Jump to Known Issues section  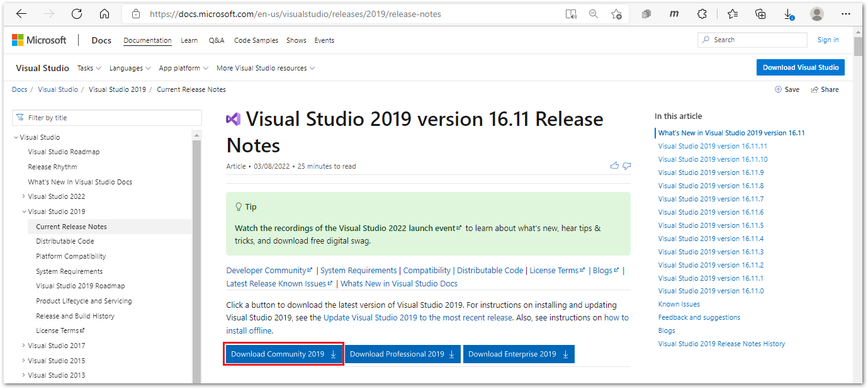click(679, 304)
